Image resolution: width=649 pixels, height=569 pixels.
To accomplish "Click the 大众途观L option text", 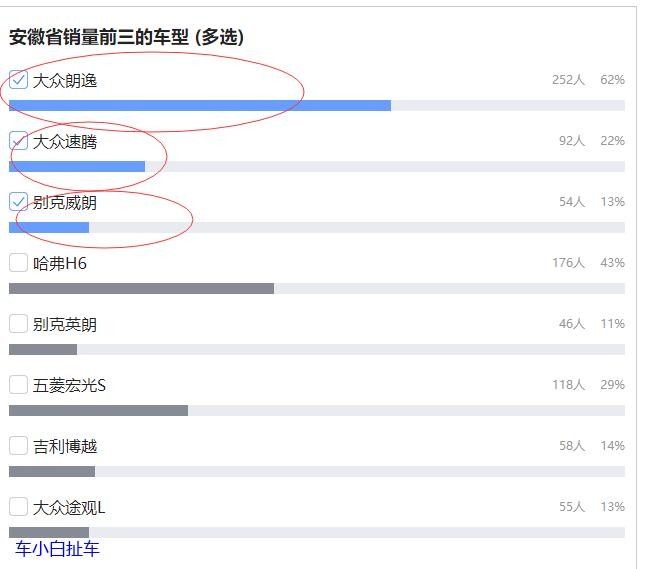I will pyautogui.click(x=69, y=508).
